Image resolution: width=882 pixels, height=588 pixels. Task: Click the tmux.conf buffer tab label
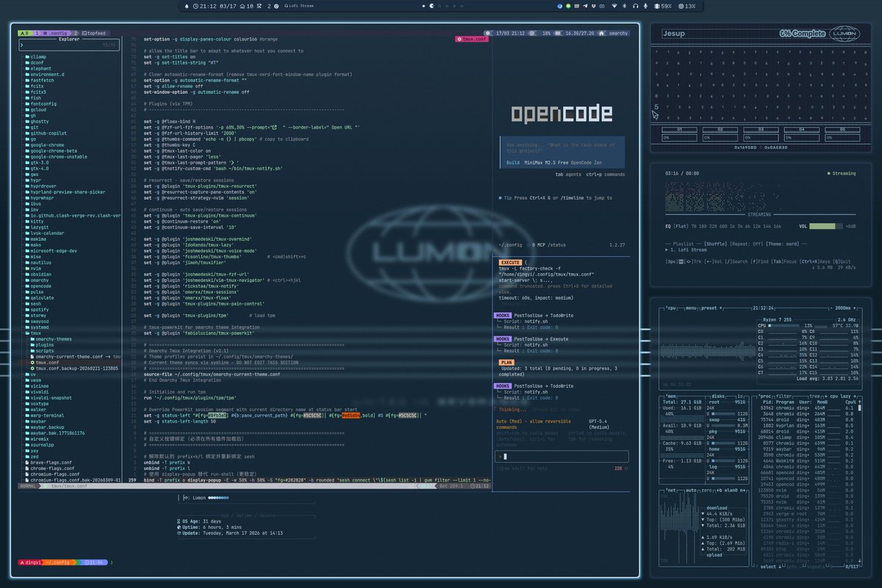coord(471,39)
